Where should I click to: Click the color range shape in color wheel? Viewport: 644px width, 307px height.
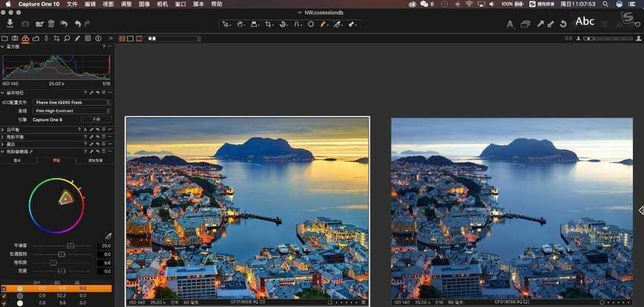66,198
